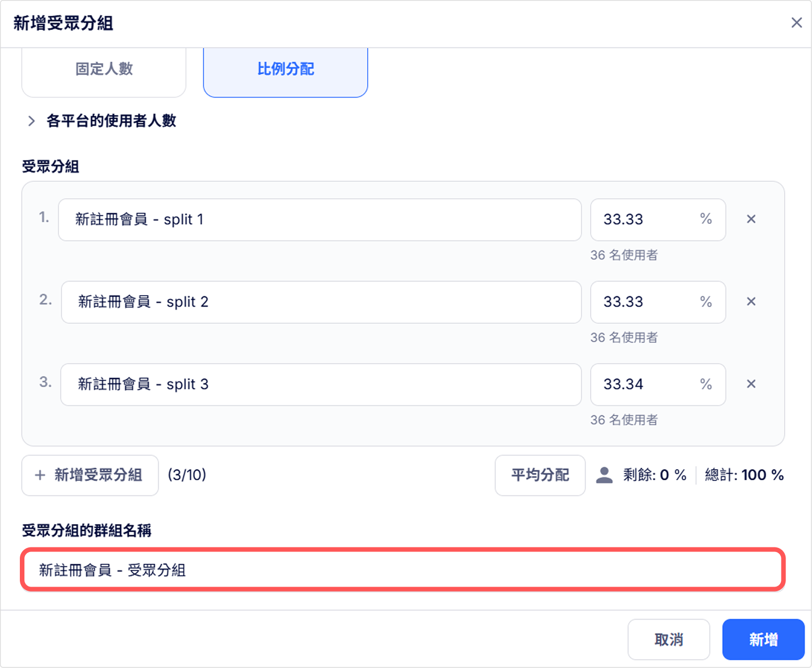812x668 pixels.
Task: Click the 剩餘: 0 % text
Action: (x=655, y=475)
